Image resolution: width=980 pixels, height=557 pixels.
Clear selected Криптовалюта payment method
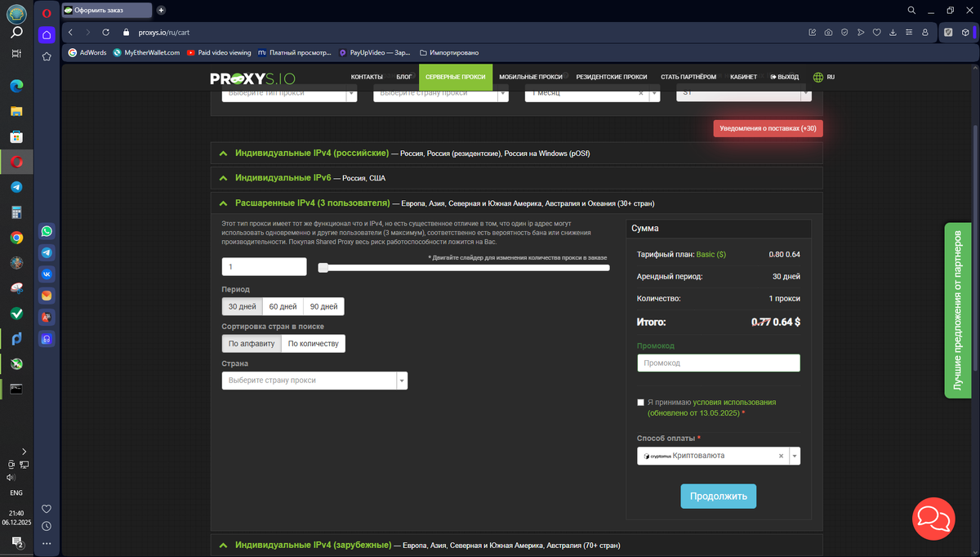click(781, 456)
